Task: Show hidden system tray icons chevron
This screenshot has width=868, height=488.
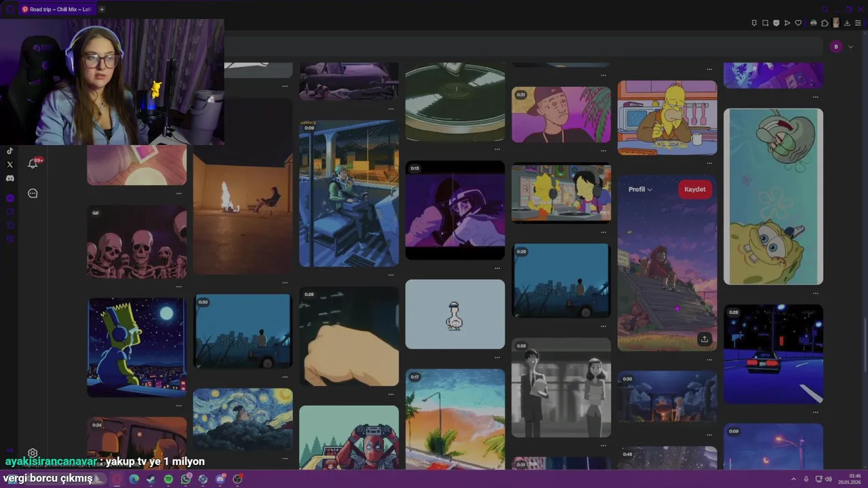Action: [x=793, y=479]
